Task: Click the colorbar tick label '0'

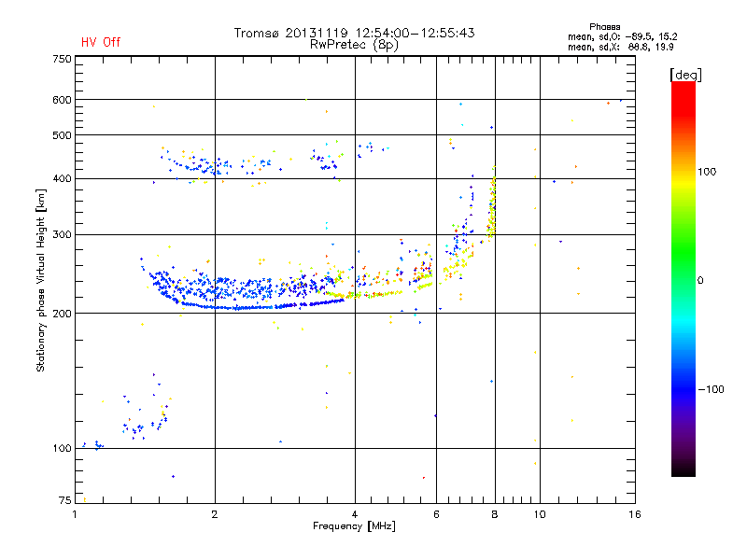Action: (700, 281)
